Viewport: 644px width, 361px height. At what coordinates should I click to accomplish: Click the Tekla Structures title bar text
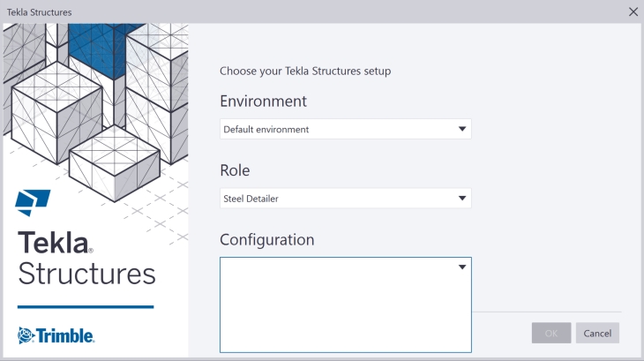39,11
